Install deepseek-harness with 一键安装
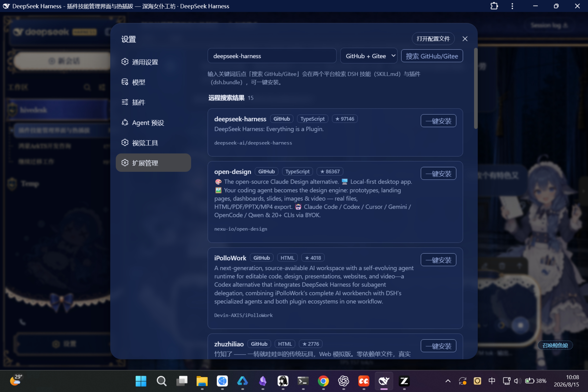This screenshot has height=392, width=588. [438, 121]
